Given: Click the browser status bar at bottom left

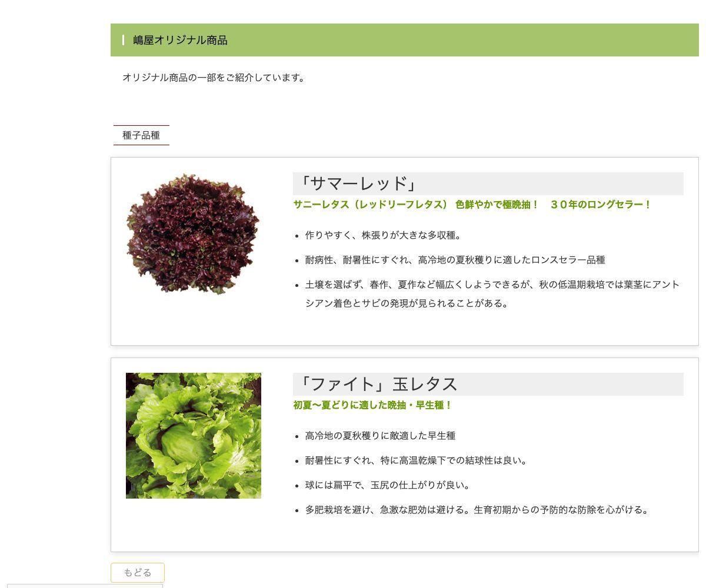Looking at the screenshot, I should pyautogui.click(x=85, y=586).
